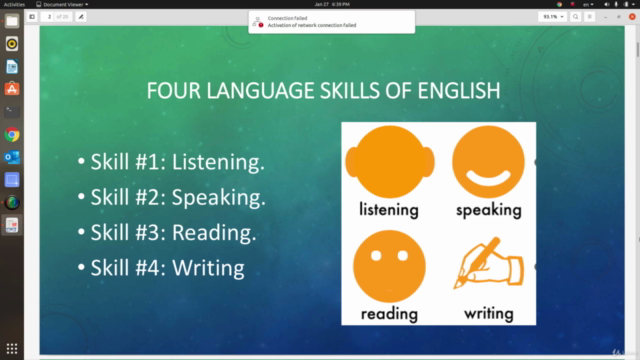This screenshot has height=360, width=640.
Task: Open the document search magnifier
Action: [x=576, y=17]
